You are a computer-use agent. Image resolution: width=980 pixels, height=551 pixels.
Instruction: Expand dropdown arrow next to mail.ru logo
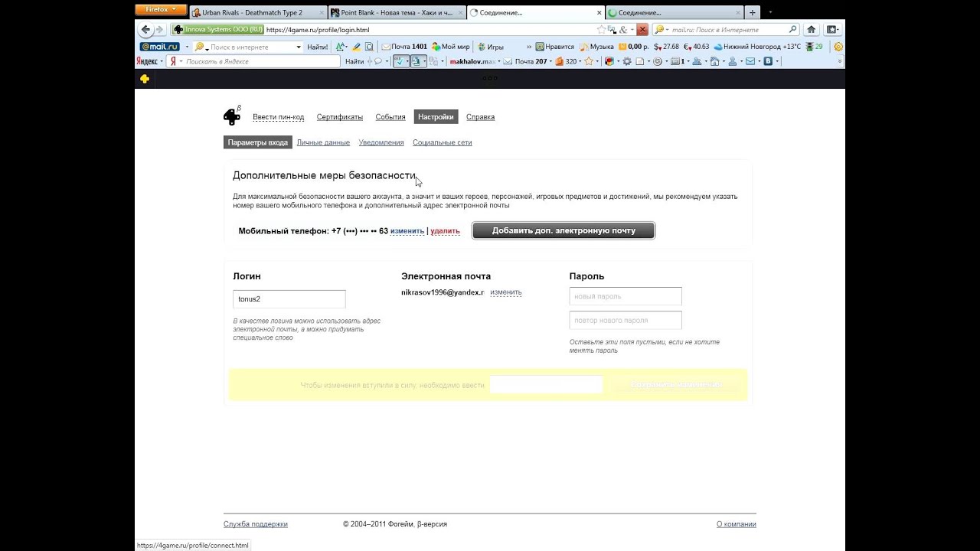pos(186,47)
